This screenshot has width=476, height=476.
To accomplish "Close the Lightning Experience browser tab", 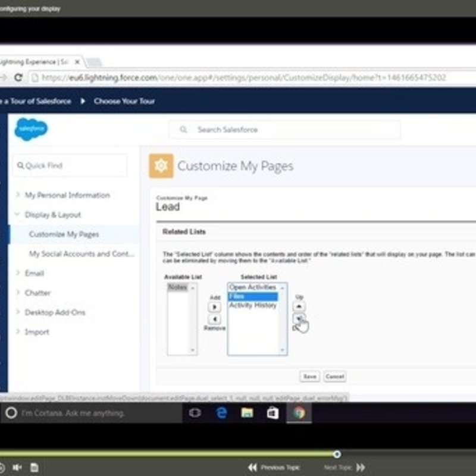I will (77, 62).
